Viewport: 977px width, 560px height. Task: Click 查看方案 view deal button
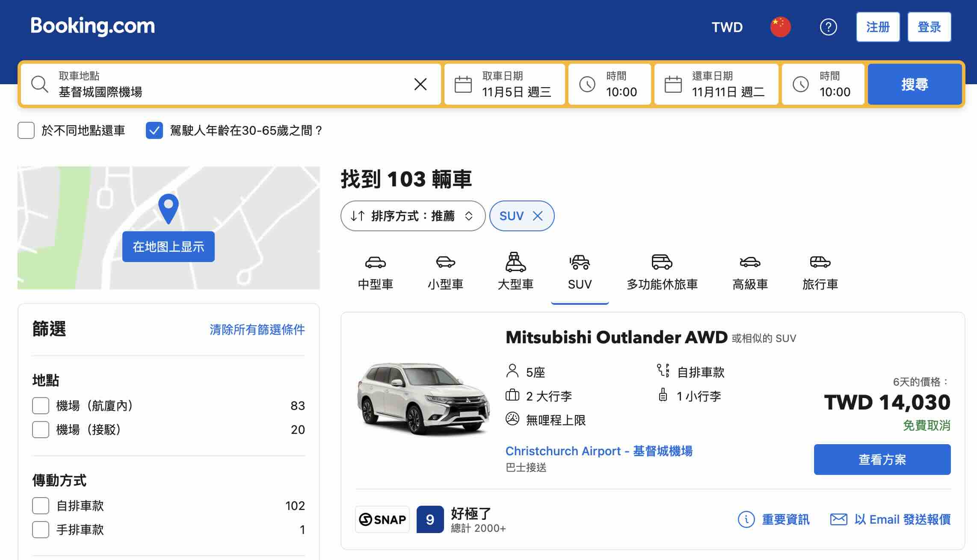882,460
